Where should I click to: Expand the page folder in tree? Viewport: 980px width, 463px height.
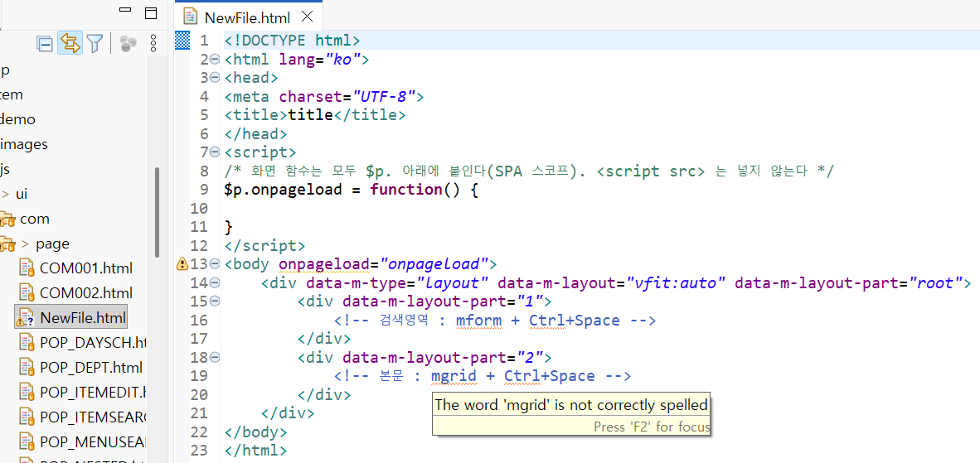[27, 244]
